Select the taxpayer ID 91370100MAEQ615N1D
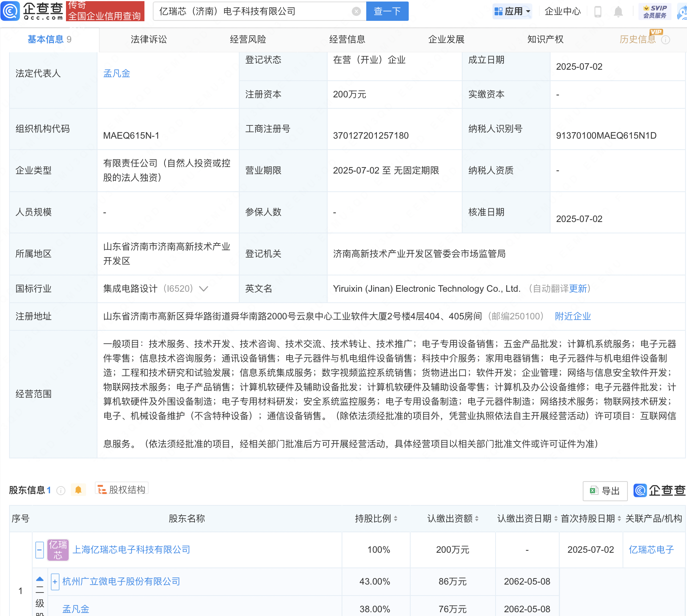 pyautogui.click(x=606, y=136)
